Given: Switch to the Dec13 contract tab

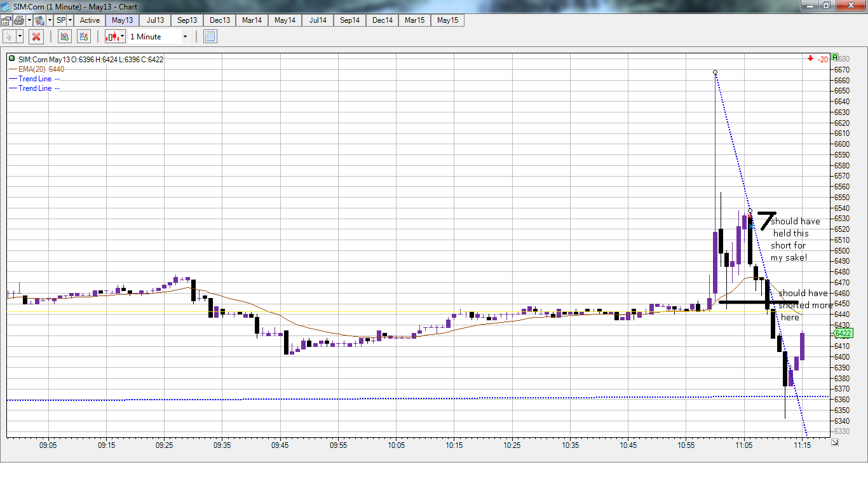Looking at the screenshot, I should 220,20.
